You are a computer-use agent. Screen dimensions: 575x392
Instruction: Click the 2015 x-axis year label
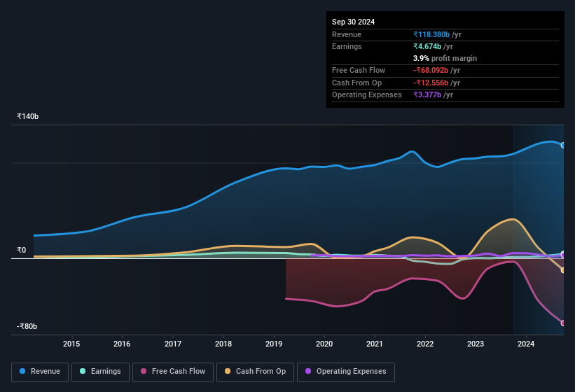click(71, 344)
